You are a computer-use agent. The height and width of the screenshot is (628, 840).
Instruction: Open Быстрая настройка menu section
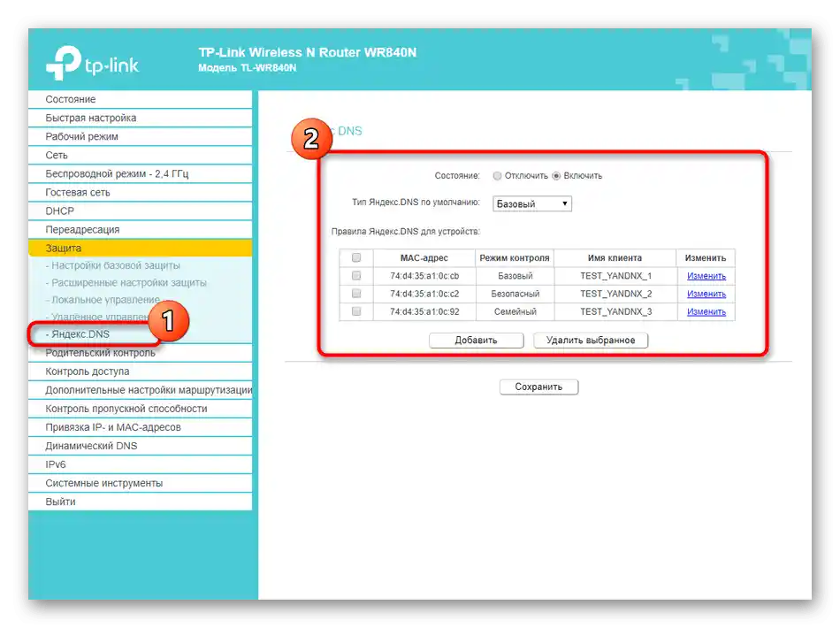[140, 118]
